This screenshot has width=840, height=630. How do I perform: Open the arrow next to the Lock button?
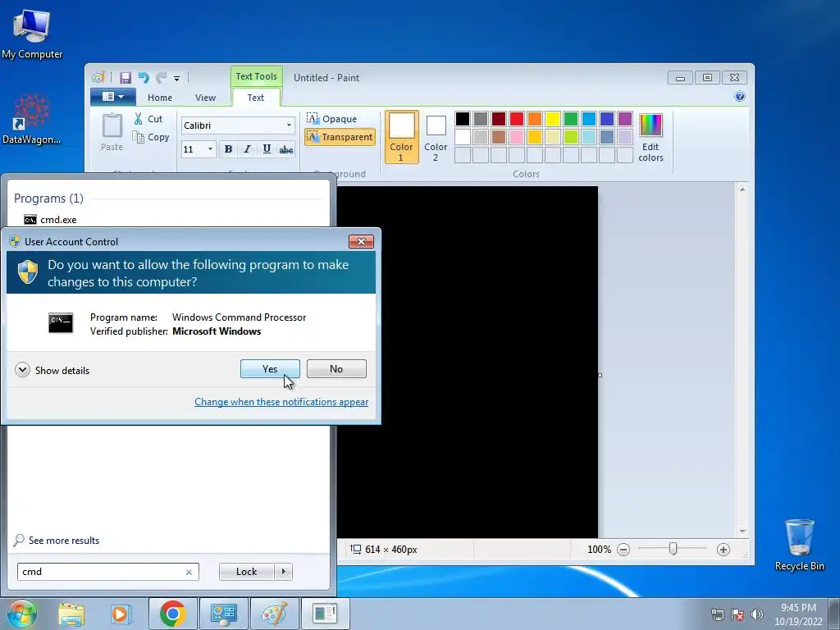tap(283, 572)
